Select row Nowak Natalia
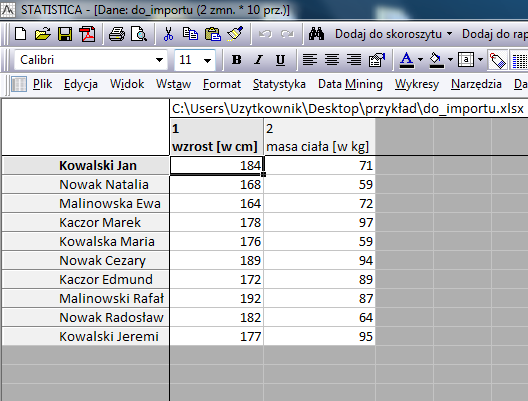 coord(86,185)
